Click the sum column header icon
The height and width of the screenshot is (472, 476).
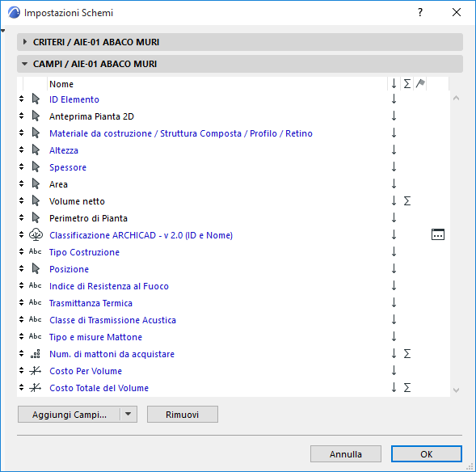[x=407, y=83]
